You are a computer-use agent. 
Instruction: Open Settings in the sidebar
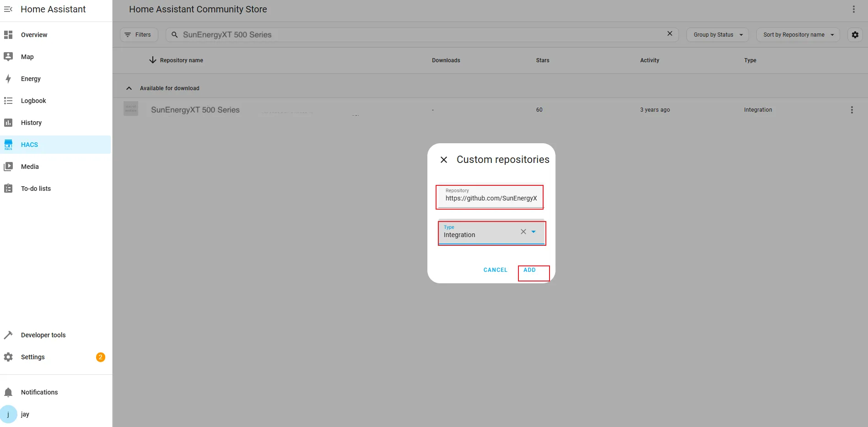tap(33, 357)
